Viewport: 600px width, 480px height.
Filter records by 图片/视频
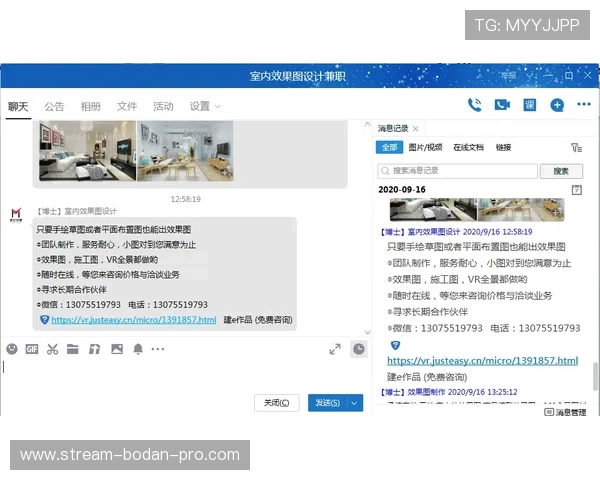(x=425, y=147)
